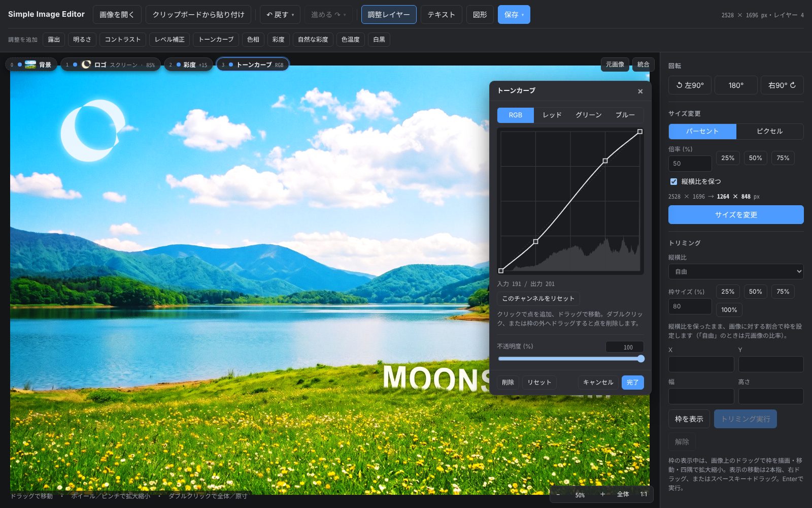Image resolution: width=812 pixels, height=508 pixels.
Task: Open the 調整レイヤー menu
Action: point(389,15)
